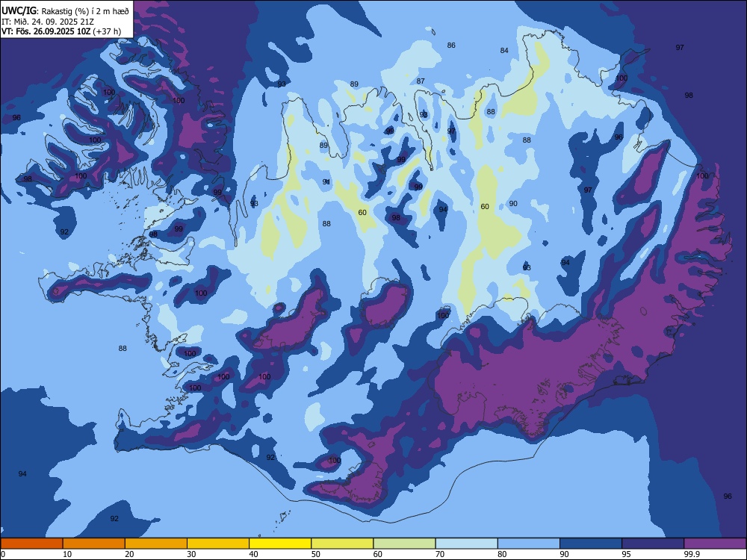Select the 30–40 golden legend swatch

218,544
